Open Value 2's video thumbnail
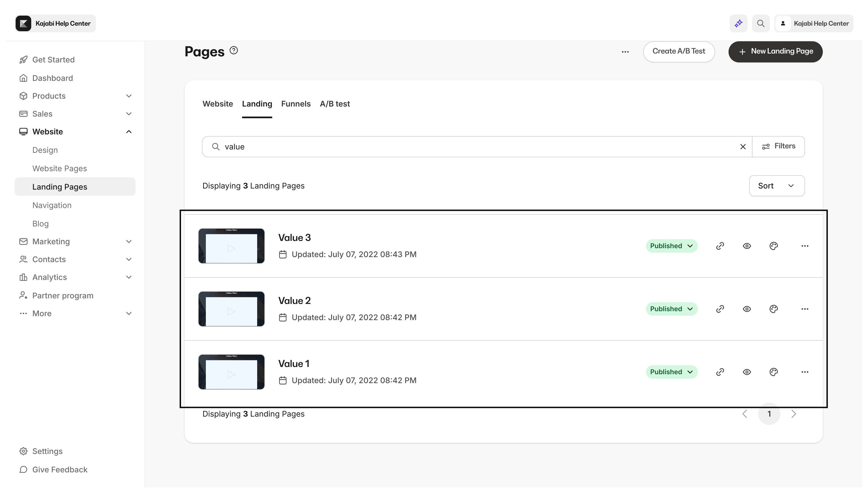Screen dimensions: 868x493 click(231, 308)
